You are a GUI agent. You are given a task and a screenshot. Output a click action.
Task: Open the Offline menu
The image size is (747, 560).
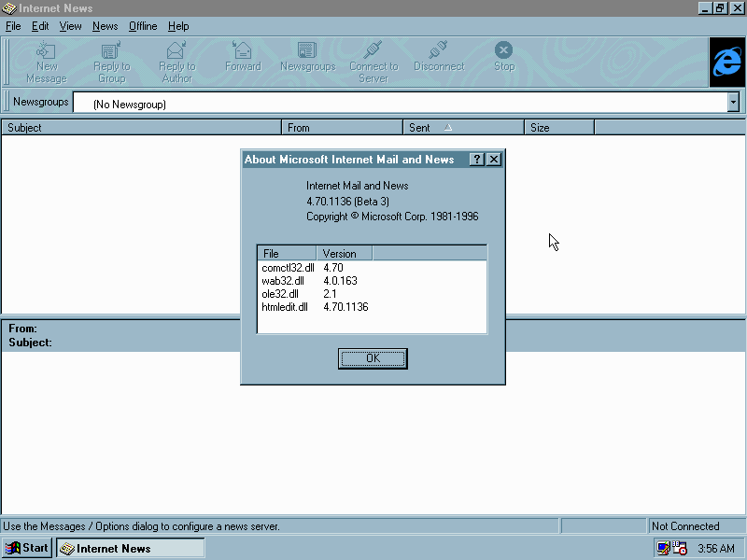(143, 26)
